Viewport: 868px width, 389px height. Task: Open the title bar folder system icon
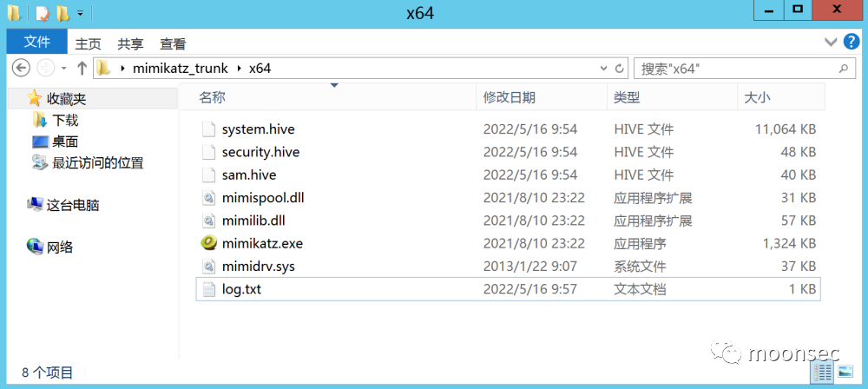14,12
